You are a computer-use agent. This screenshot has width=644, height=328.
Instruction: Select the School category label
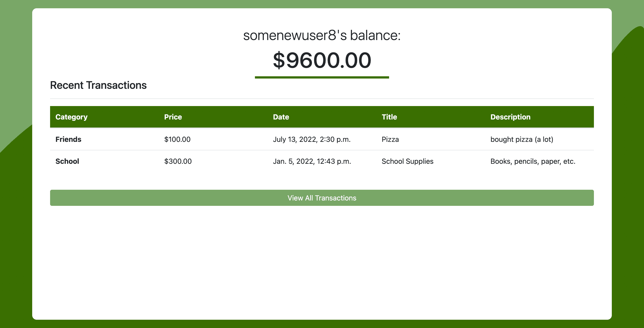point(67,161)
